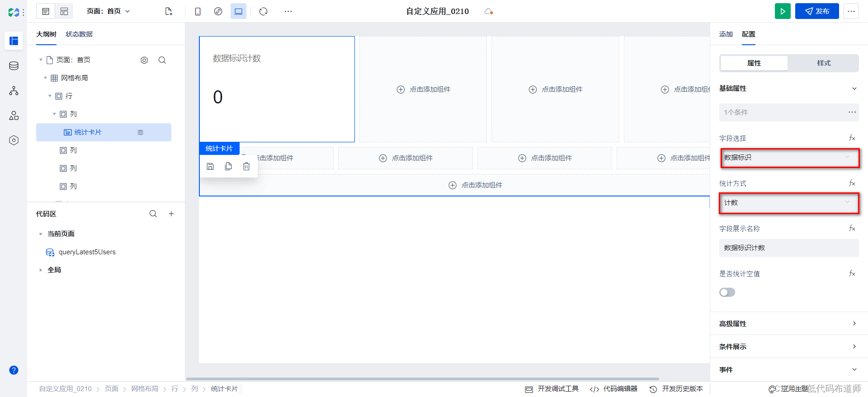The height and width of the screenshot is (397, 868).
Task: Collapse the 事件 section
Action: pyautogui.click(x=854, y=369)
